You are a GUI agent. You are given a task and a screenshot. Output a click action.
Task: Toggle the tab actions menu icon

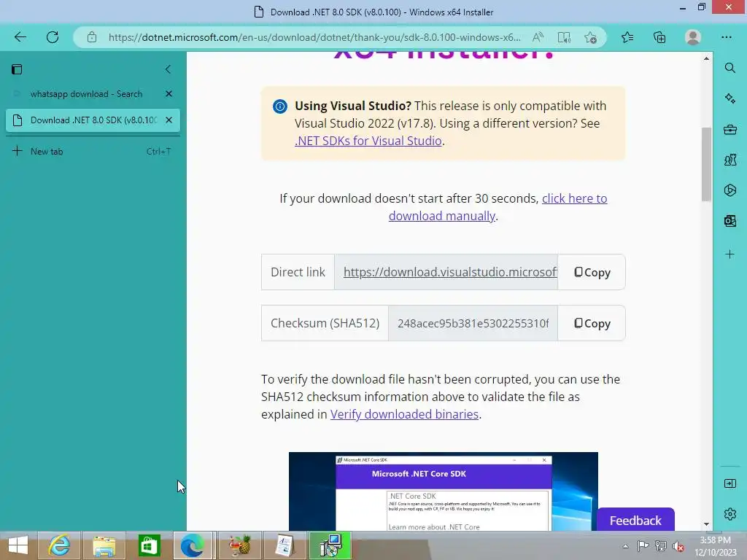[x=17, y=69]
